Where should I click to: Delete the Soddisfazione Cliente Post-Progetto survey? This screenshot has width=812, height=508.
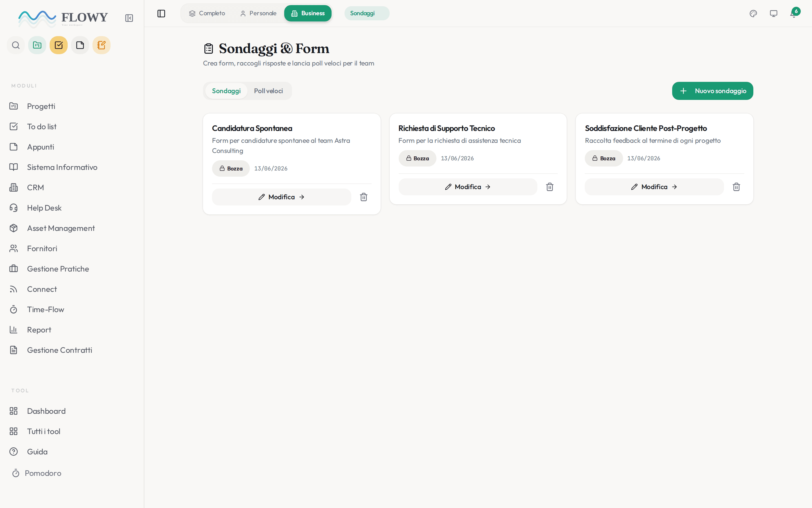click(x=736, y=187)
